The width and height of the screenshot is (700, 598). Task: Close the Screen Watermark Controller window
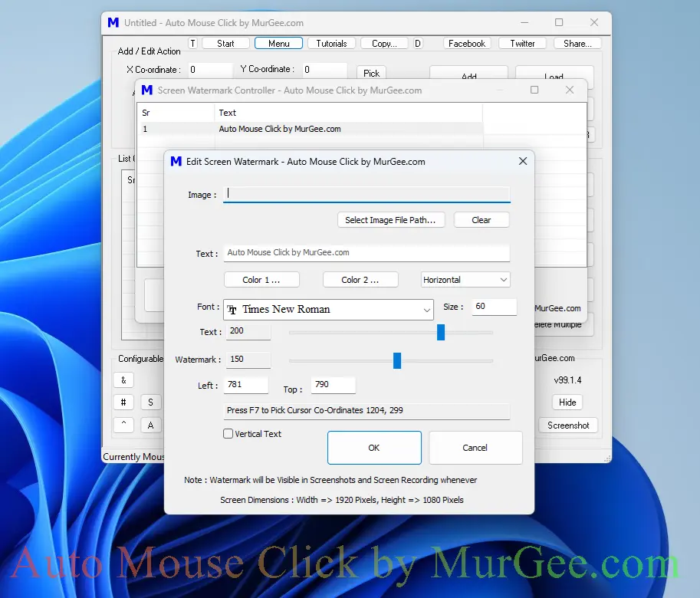click(570, 90)
